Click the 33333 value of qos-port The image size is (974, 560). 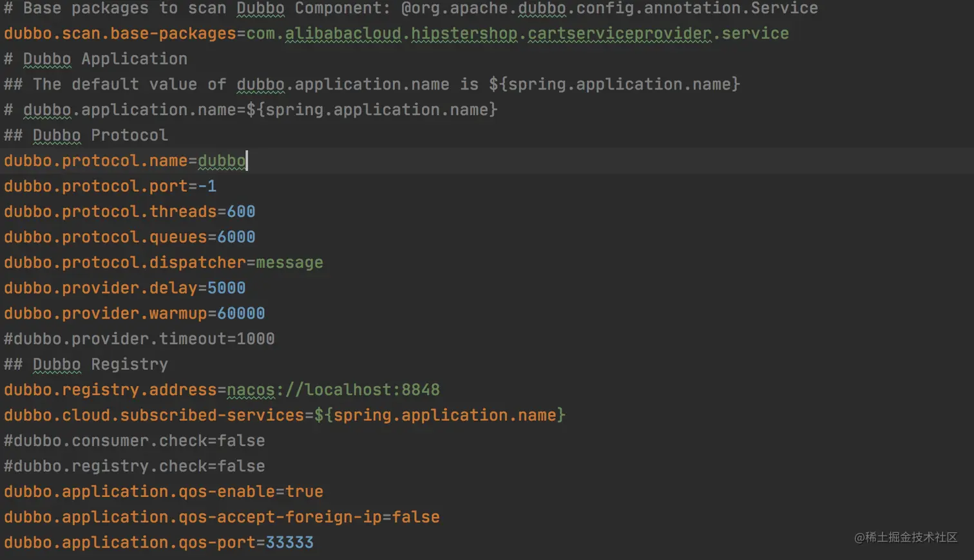click(x=290, y=543)
